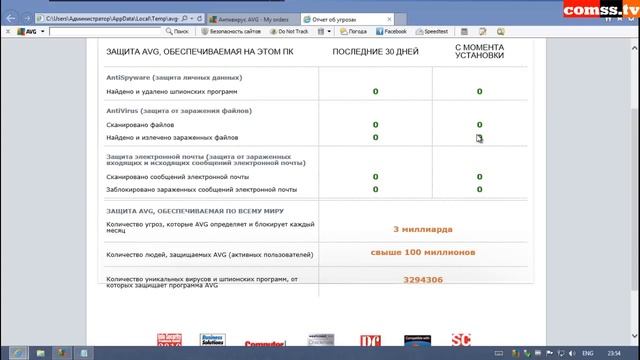
Task: Close the 'Отчет об угрозах' tab
Action: pos(389,19)
